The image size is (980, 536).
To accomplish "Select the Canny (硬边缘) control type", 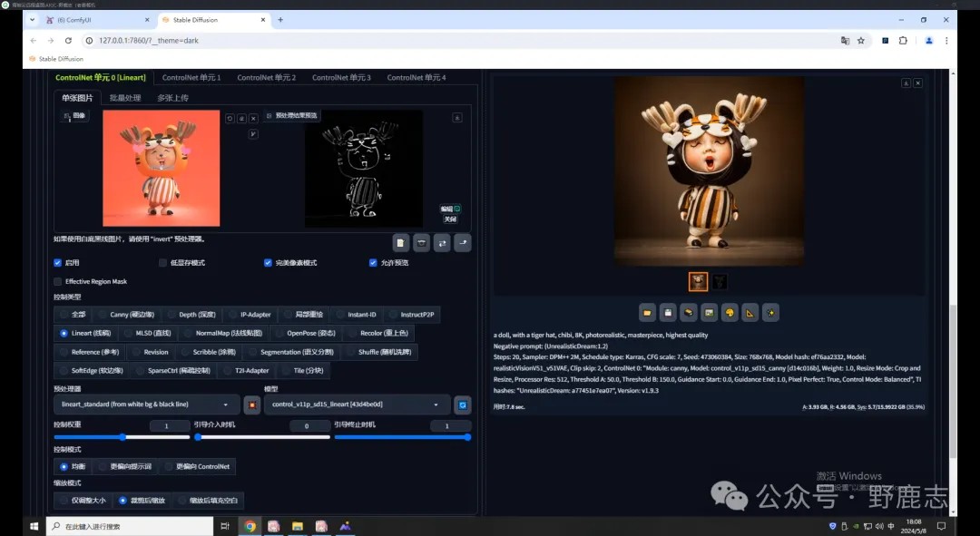I will click(127, 314).
